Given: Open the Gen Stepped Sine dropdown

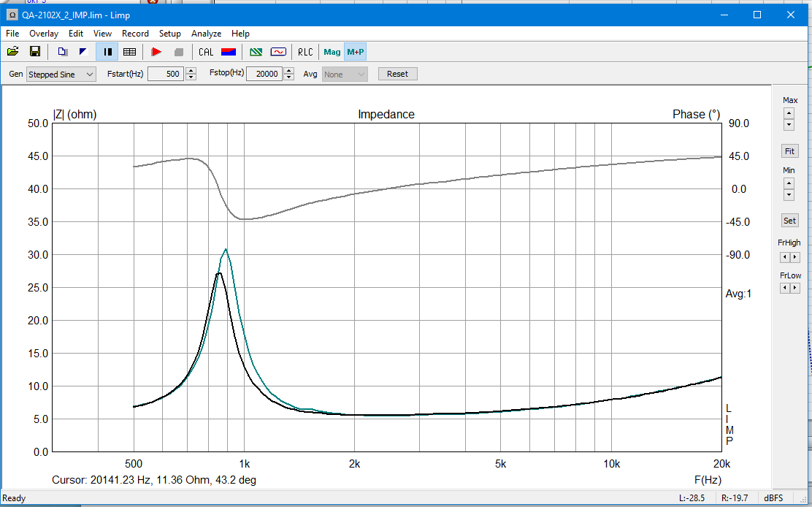Looking at the screenshot, I should click(61, 75).
